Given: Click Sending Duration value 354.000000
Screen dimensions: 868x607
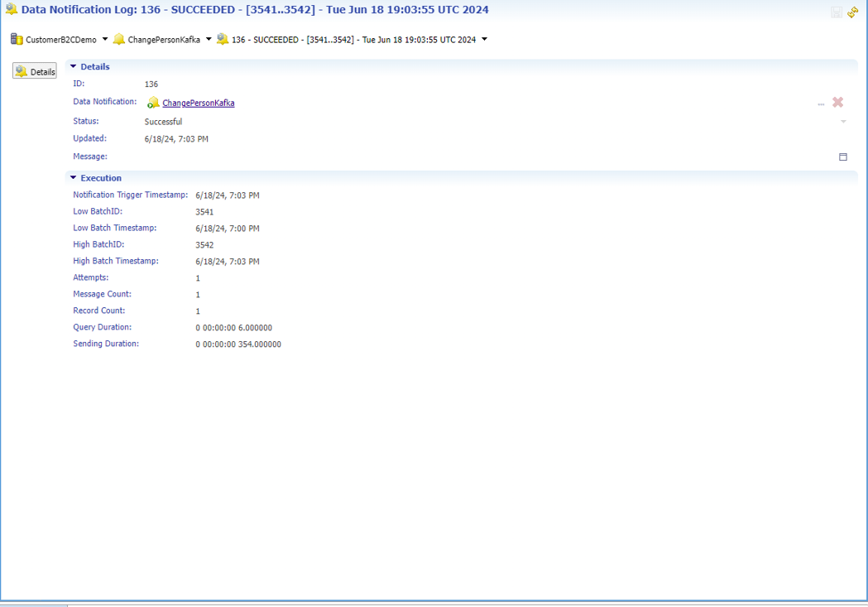Looking at the screenshot, I should pos(238,344).
